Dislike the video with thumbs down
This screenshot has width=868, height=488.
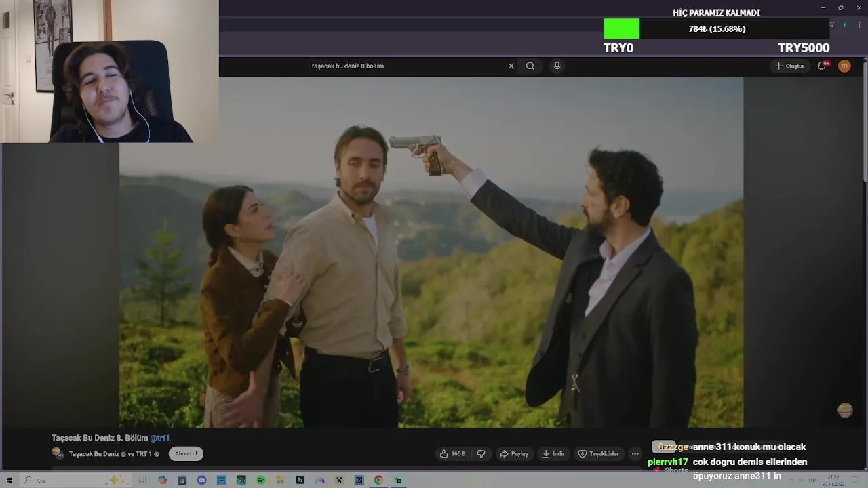481,454
